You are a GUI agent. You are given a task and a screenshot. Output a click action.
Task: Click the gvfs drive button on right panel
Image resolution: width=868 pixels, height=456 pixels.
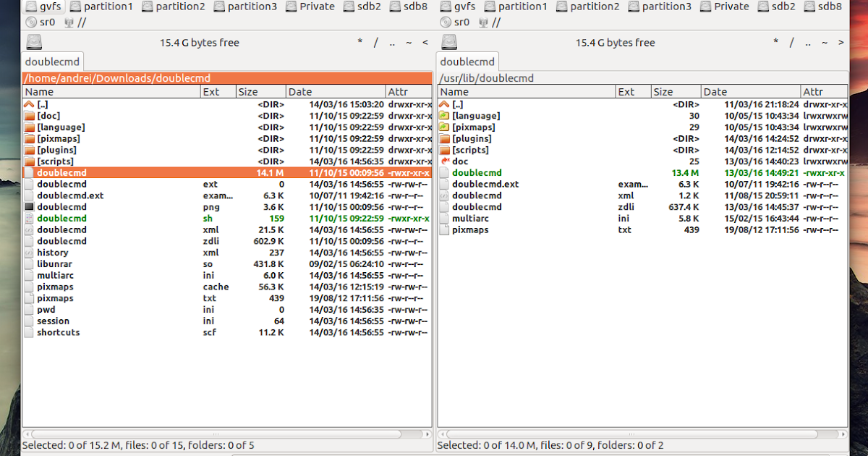[x=459, y=7]
